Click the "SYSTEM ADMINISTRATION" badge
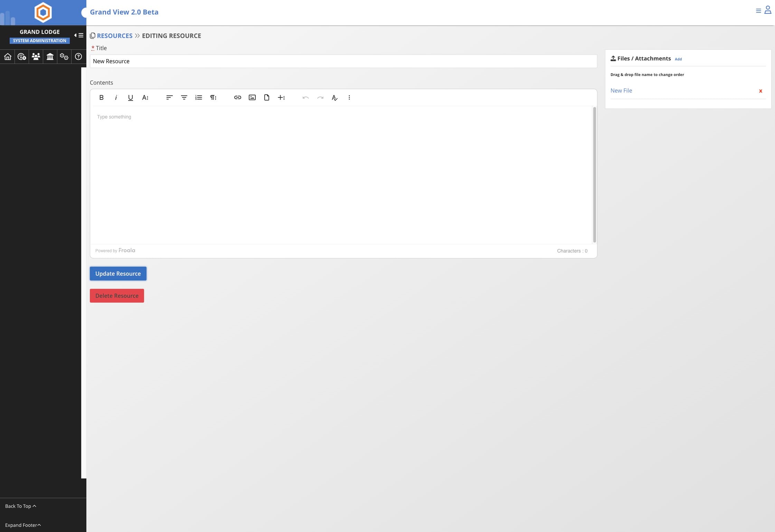Image resolution: width=775 pixels, height=532 pixels. coord(39,41)
